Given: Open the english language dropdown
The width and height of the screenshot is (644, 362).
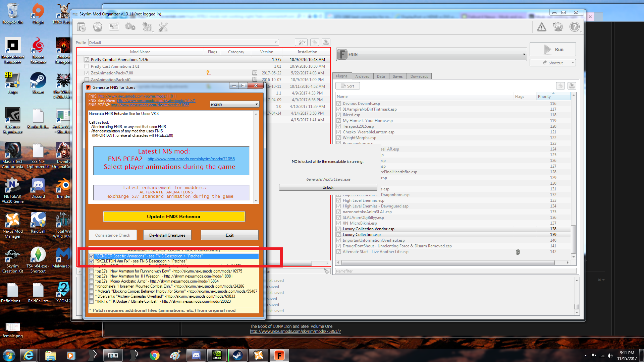Looking at the screenshot, I should coord(234,104).
